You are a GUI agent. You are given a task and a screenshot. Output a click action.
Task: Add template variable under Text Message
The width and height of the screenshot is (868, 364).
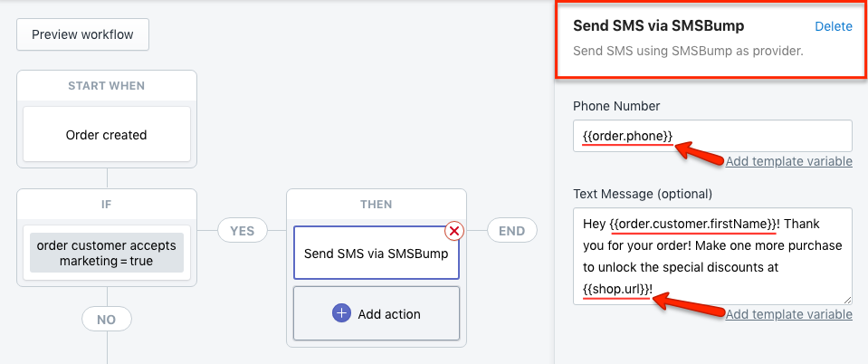pos(789,314)
